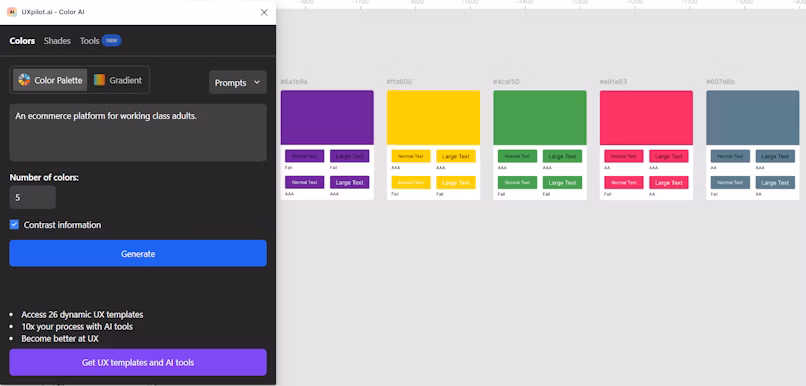Switch to the Tools tab
806x386 pixels.
pos(89,41)
